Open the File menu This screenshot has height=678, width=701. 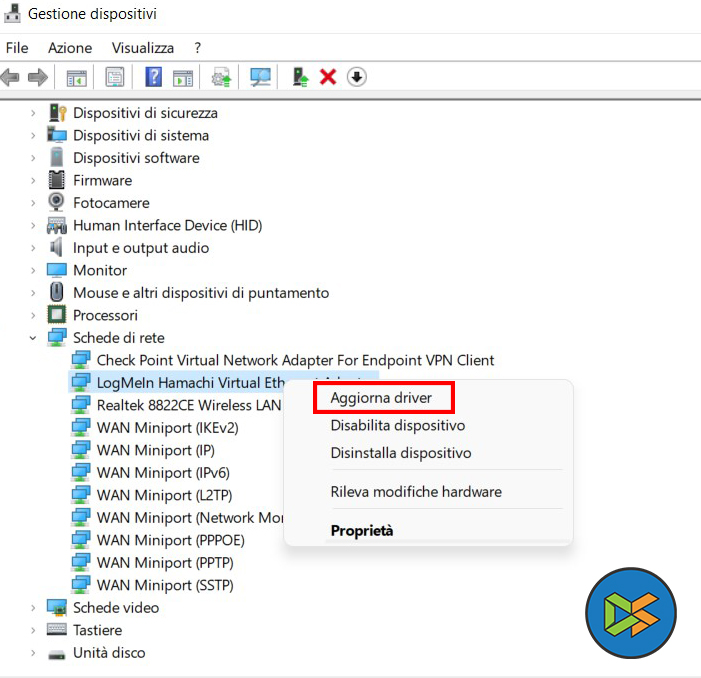(17, 48)
